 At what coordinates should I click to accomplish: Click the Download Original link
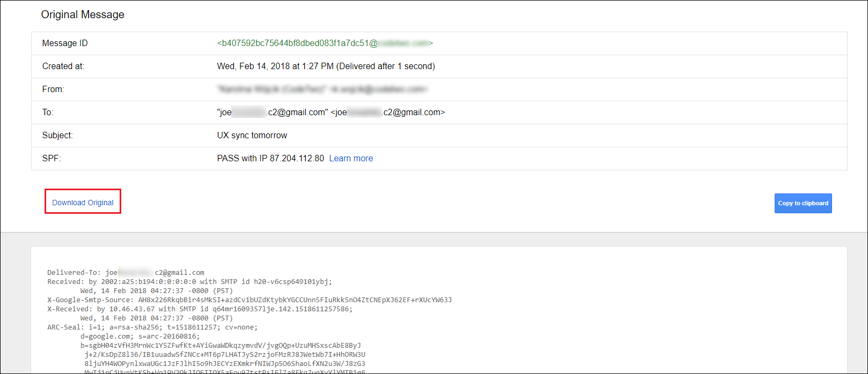coord(83,203)
